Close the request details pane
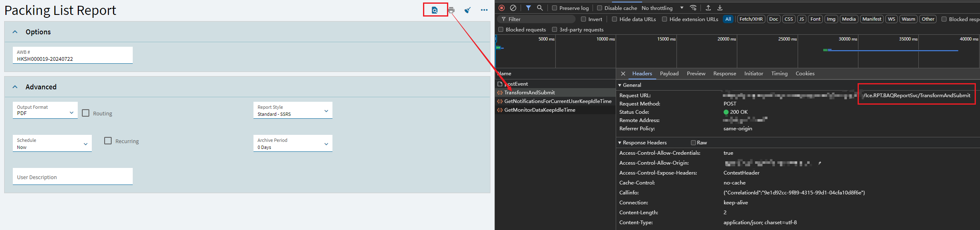The height and width of the screenshot is (230, 980). 623,74
